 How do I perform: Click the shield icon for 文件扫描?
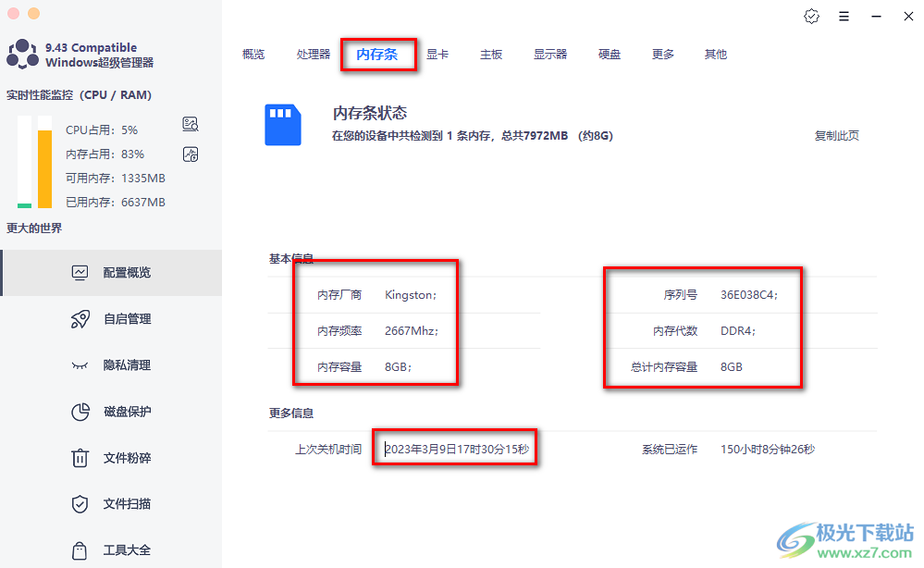click(80, 504)
